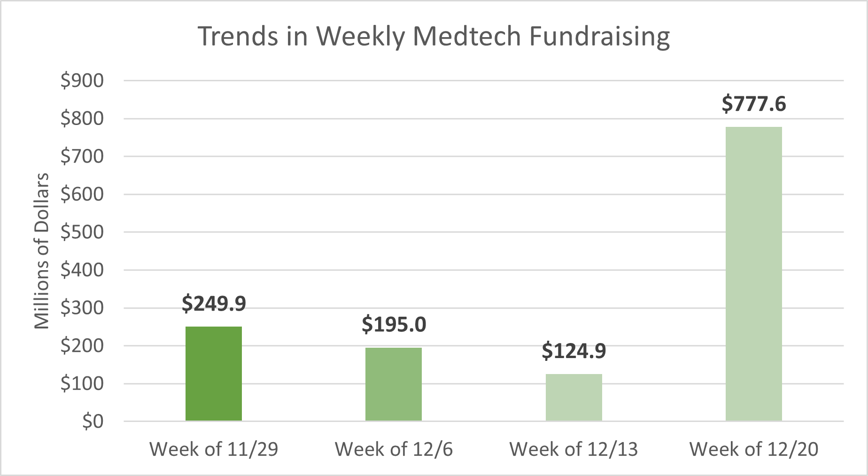Select the tall Week of 12/20 bar
Screen dimensions: 868x476
click(x=753, y=273)
